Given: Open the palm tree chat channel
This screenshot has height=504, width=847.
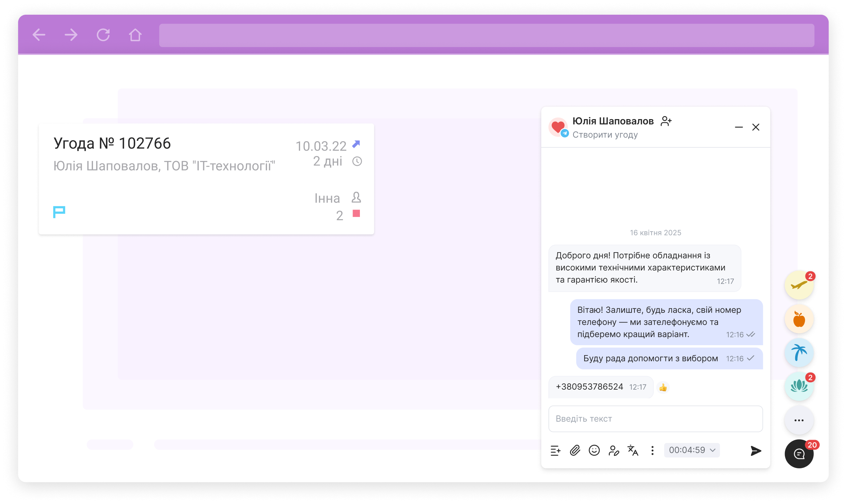Looking at the screenshot, I should [x=799, y=353].
